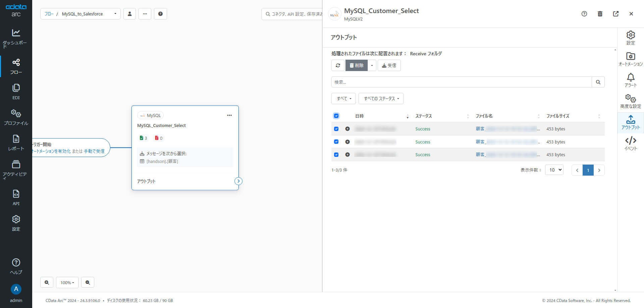The image size is (644, 308).
Task: Zoom in on the flow canvas
Action: point(47,283)
